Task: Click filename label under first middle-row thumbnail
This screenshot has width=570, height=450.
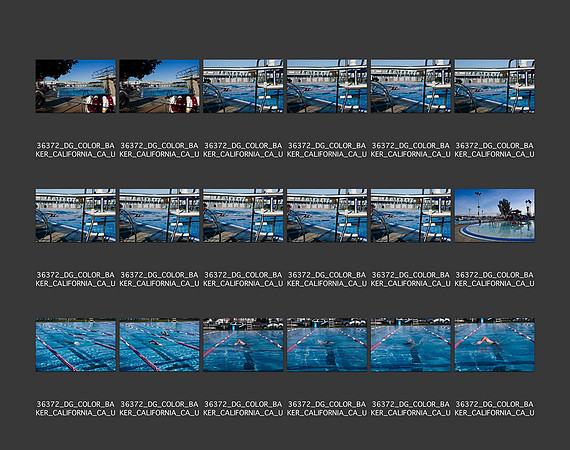Action: pos(76,279)
